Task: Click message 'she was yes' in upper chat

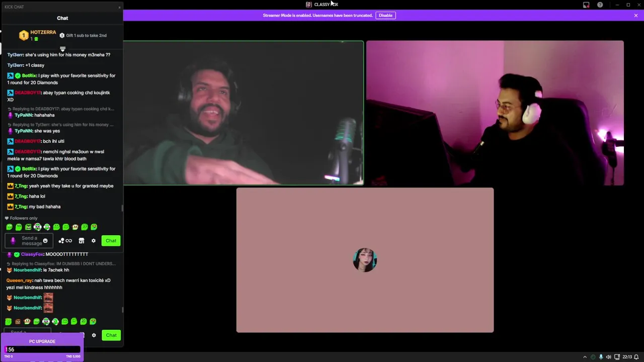Action: (x=47, y=131)
